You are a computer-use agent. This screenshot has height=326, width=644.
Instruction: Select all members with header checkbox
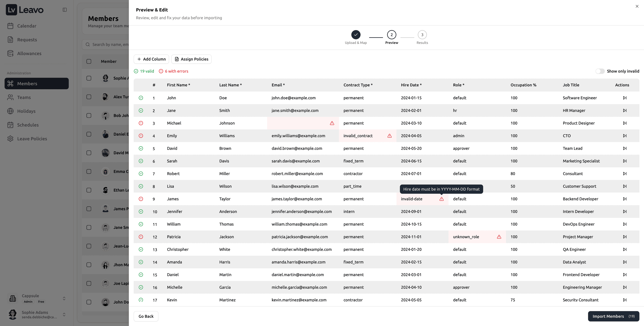tap(89, 61)
